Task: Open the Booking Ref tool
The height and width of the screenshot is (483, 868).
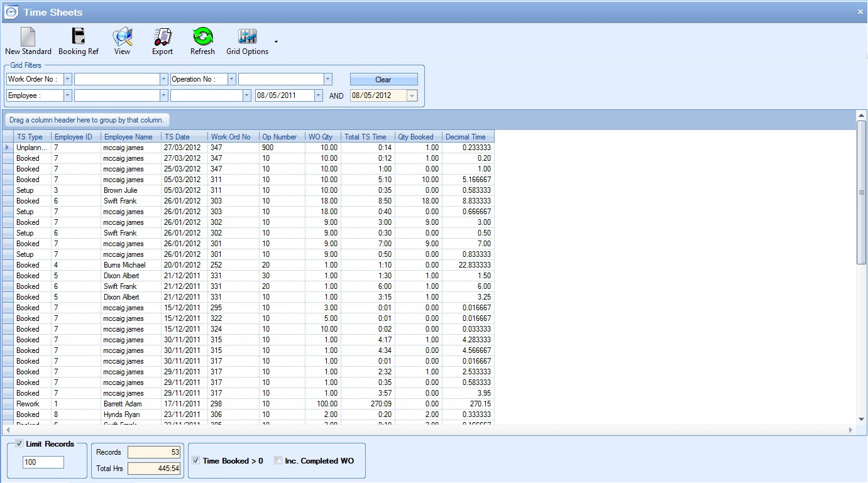Action: pyautogui.click(x=79, y=37)
